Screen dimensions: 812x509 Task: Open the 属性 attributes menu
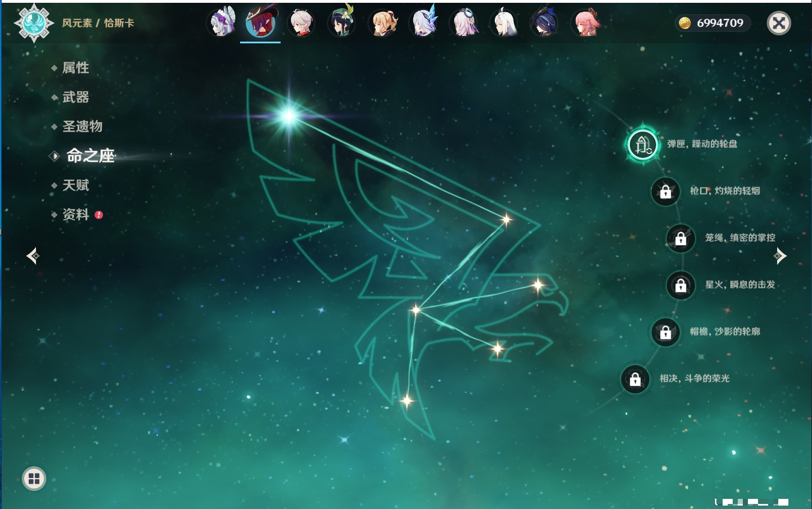click(x=75, y=68)
